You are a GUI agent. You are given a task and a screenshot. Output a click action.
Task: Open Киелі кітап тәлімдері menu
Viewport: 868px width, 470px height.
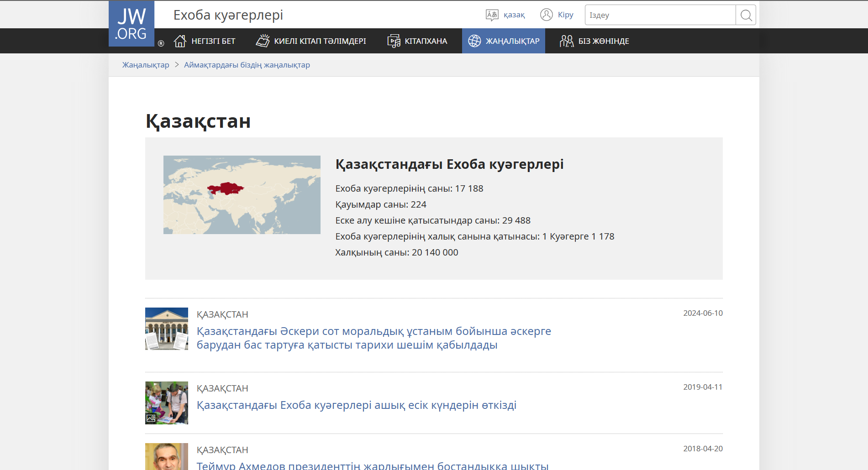(x=320, y=41)
